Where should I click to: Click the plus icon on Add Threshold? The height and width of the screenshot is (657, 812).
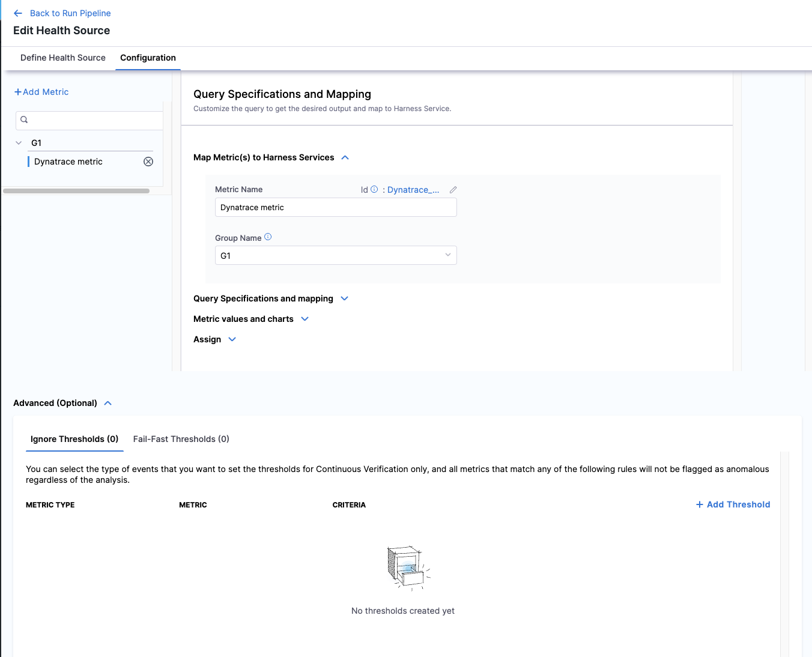pyautogui.click(x=698, y=504)
